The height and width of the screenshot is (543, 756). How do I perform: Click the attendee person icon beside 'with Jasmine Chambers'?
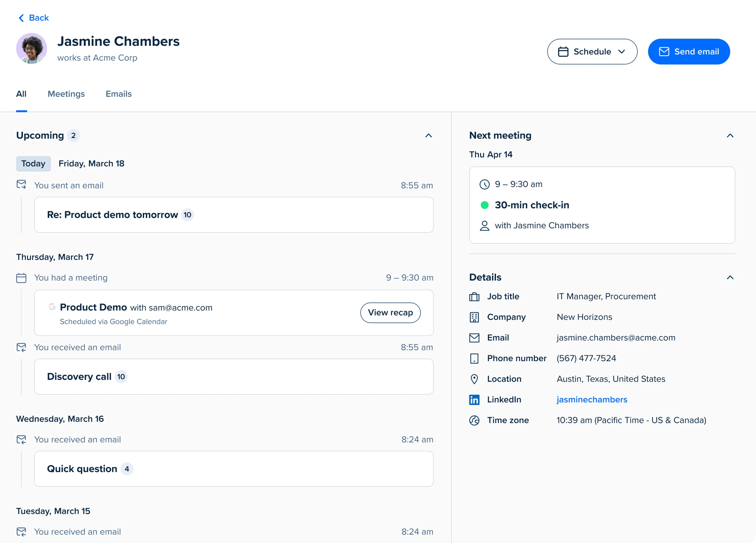click(x=484, y=225)
